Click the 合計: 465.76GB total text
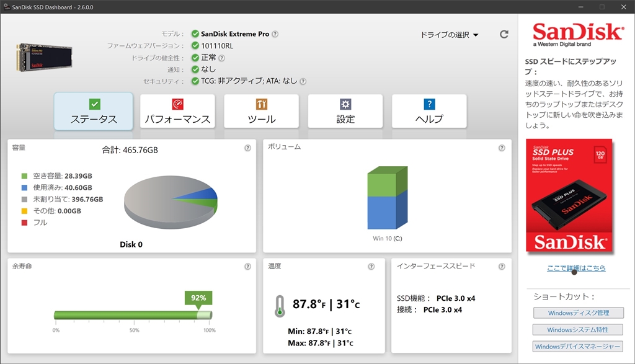The width and height of the screenshot is (635, 364). click(130, 150)
